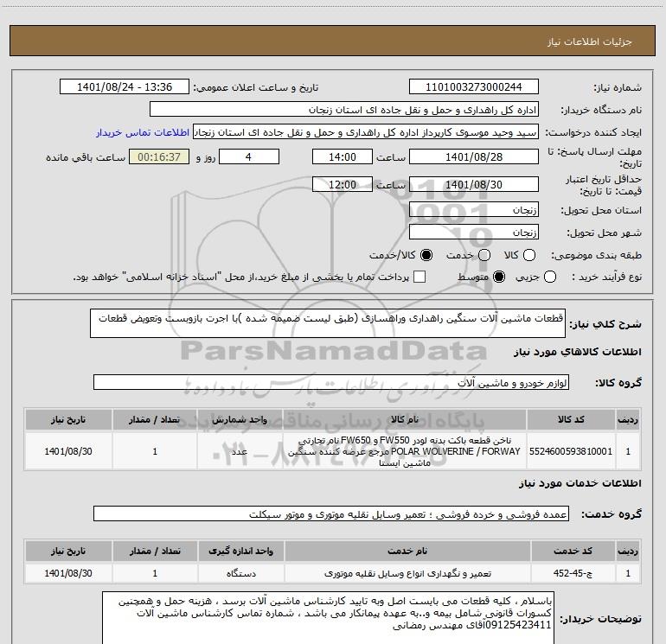Click the goods name cell mentioning FW550
The width and height of the screenshot is (666, 644).
point(405,451)
